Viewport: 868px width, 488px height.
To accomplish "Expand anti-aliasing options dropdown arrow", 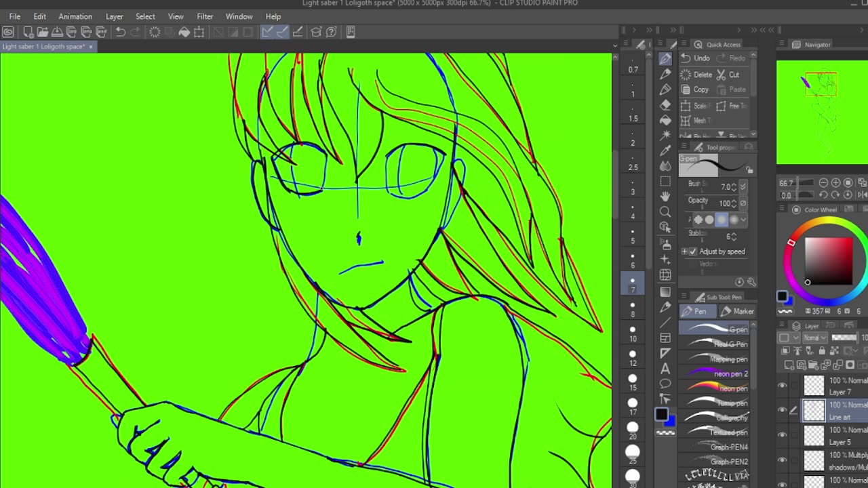I will click(x=743, y=220).
